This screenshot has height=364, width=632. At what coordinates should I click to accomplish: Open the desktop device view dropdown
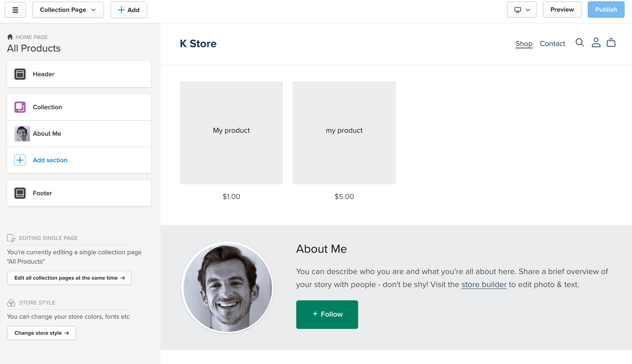[521, 10]
